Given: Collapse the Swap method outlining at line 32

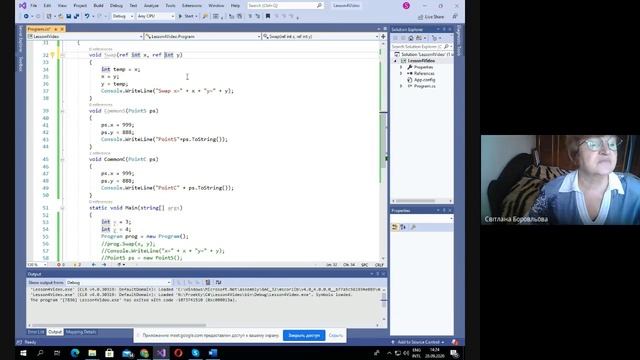Looking at the screenshot, I should pyautogui.click(x=62, y=55).
